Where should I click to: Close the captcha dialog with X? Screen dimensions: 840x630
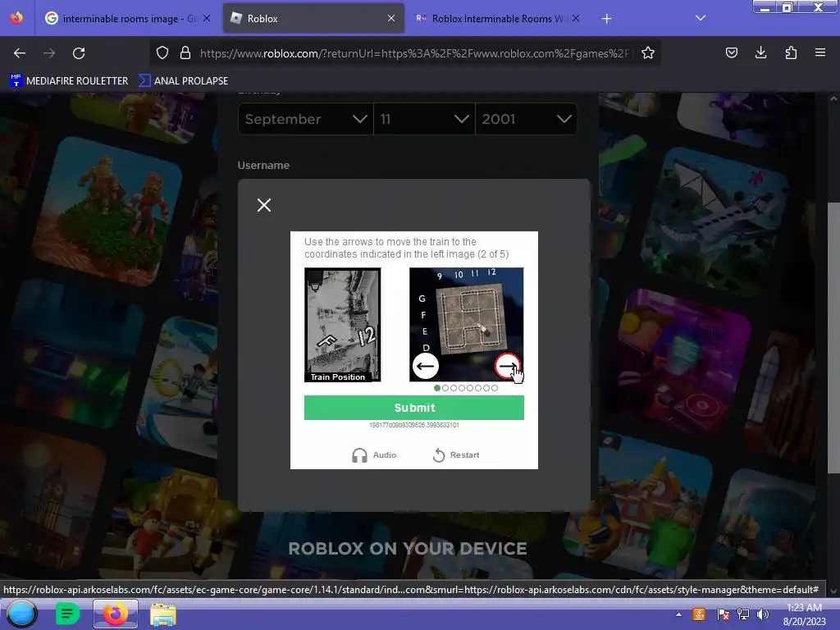(264, 205)
